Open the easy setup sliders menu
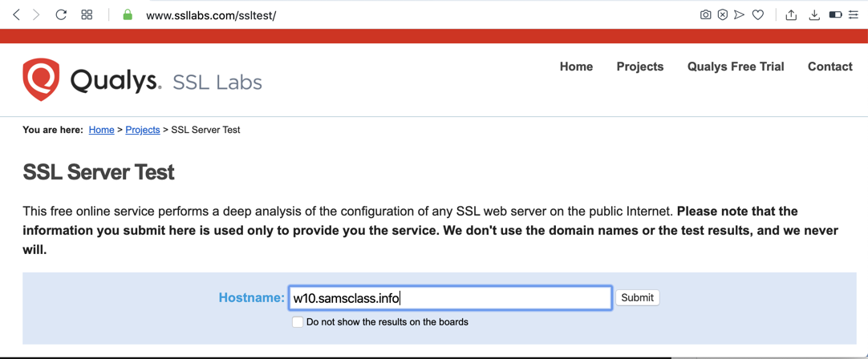This screenshot has height=359, width=868. coord(854,15)
